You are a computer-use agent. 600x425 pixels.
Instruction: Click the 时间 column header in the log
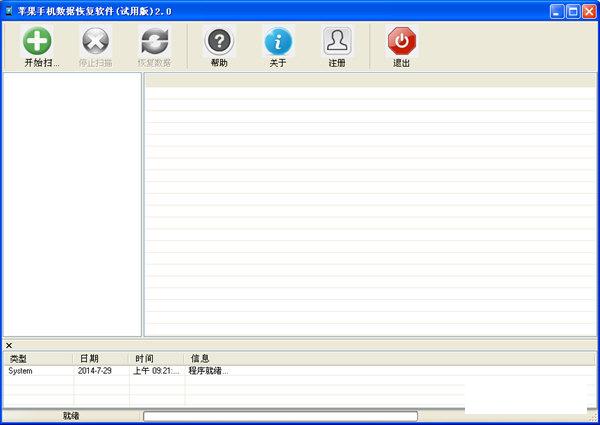pyautogui.click(x=156, y=358)
